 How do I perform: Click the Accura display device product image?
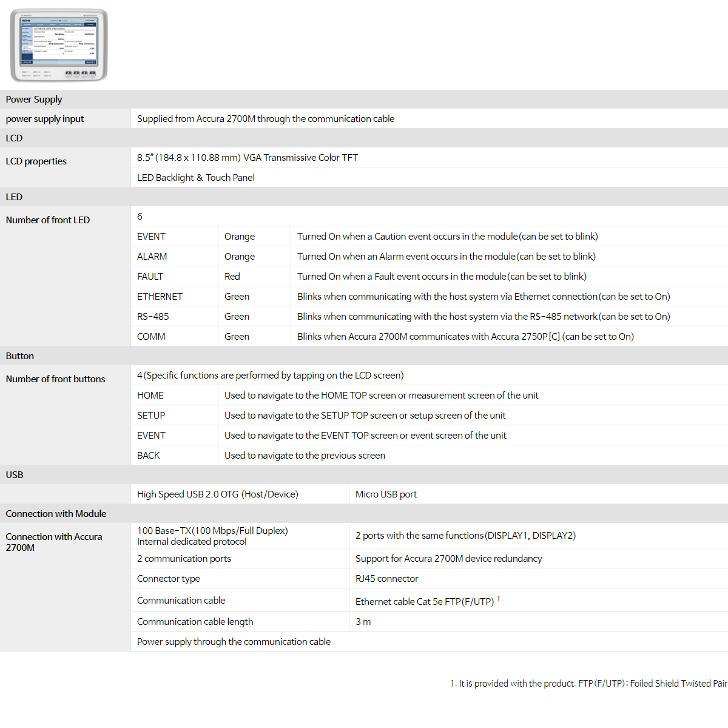click(59, 45)
